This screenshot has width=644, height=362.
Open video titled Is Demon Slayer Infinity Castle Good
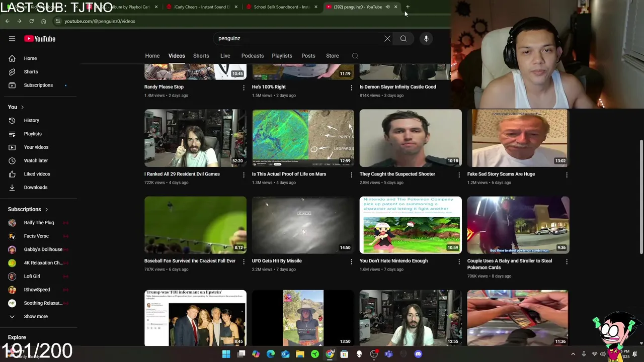pyautogui.click(x=397, y=87)
